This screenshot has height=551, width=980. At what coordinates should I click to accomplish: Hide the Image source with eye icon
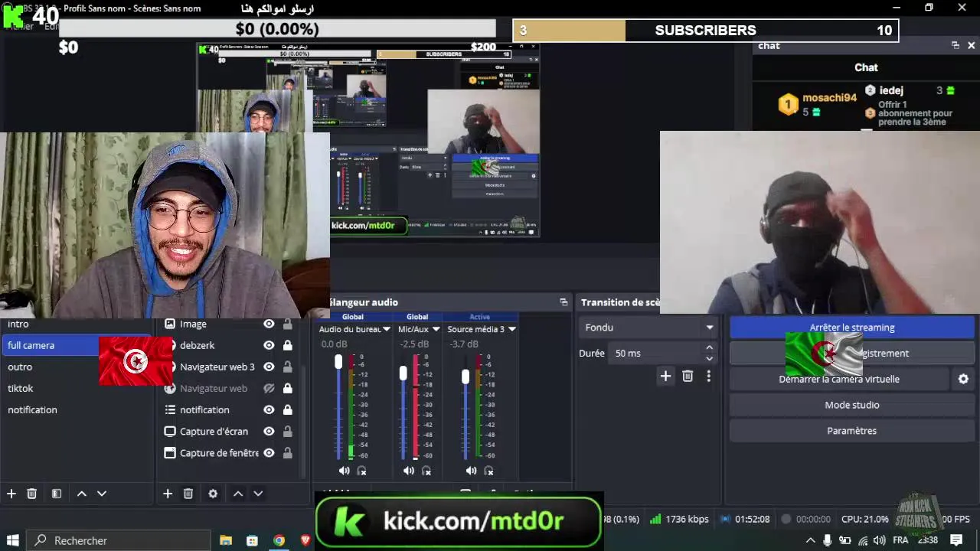[269, 324]
